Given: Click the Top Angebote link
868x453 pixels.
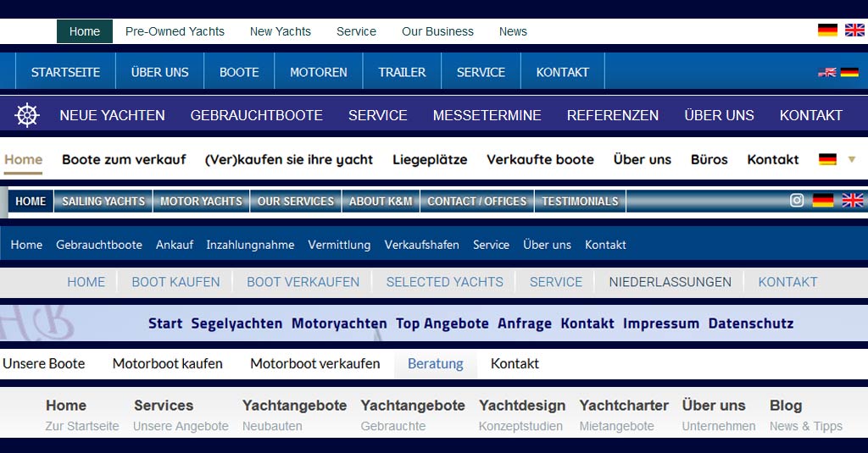Looking at the screenshot, I should pyautogui.click(x=442, y=323).
